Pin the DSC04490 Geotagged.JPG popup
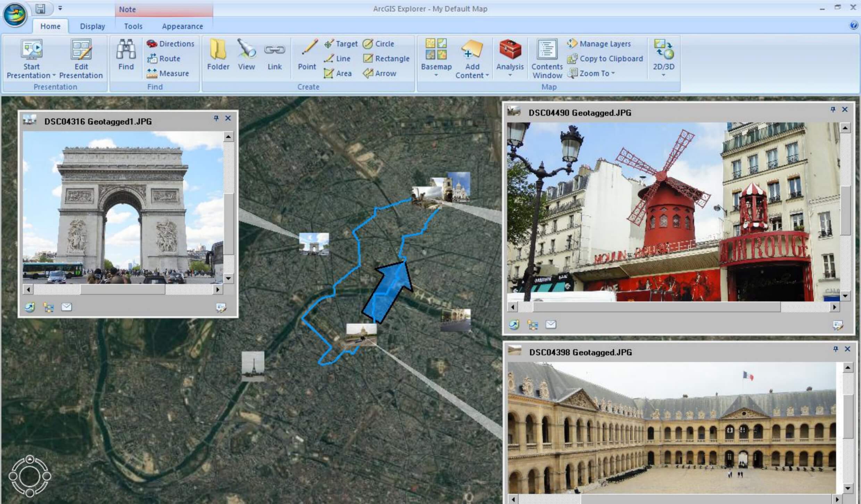The width and height of the screenshot is (861, 504). 833,109
